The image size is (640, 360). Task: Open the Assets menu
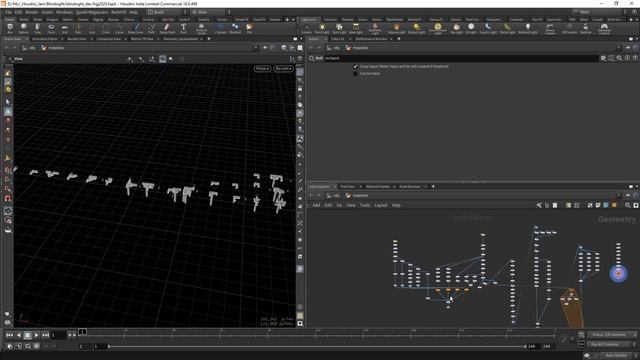47,12
